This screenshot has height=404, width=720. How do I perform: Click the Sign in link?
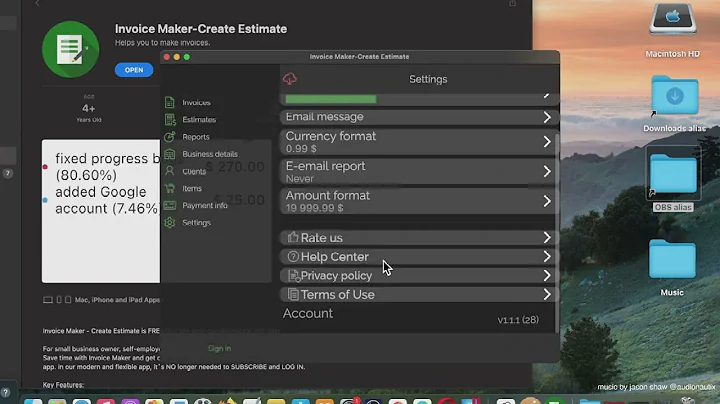219,348
